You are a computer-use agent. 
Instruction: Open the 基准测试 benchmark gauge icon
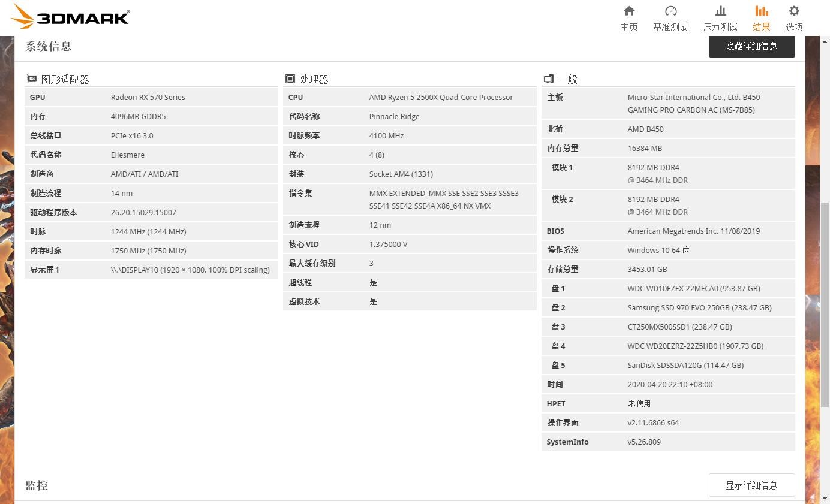[670, 11]
